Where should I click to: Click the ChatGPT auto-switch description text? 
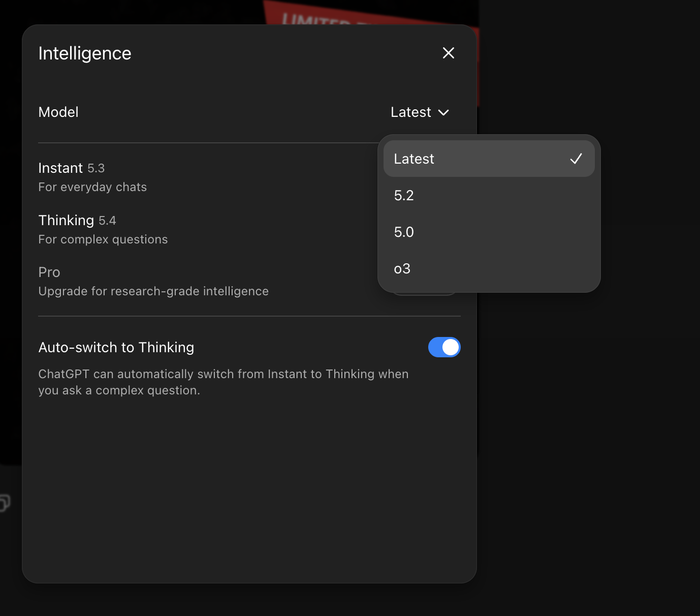[x=223, y=382]
